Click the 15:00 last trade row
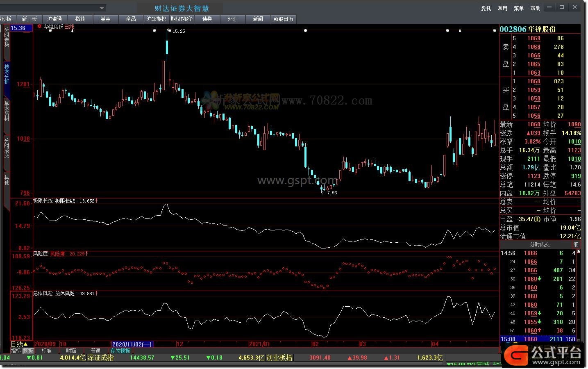Image resolution: width=588 pixels, height=369 pixels. tap(538, 339)
